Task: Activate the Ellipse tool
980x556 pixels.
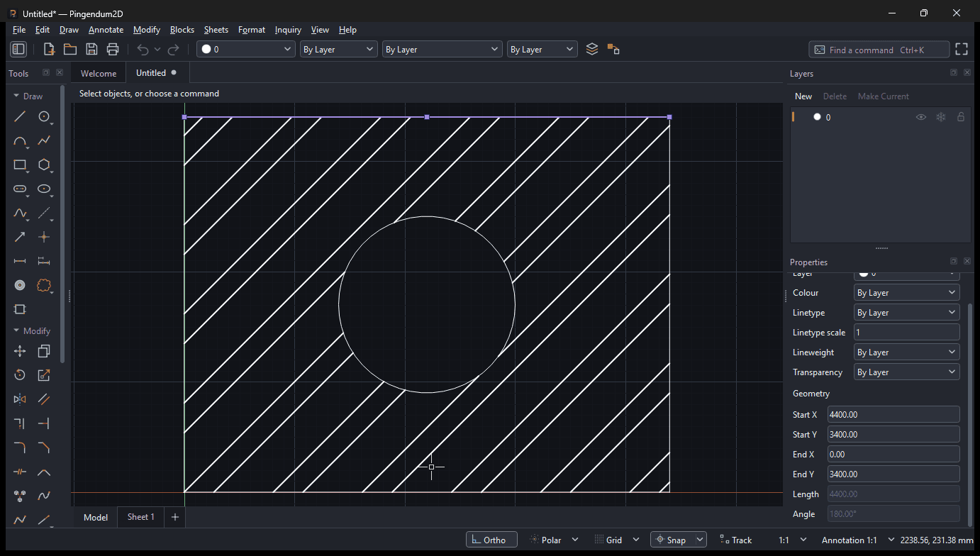Action: click(44, 189)
